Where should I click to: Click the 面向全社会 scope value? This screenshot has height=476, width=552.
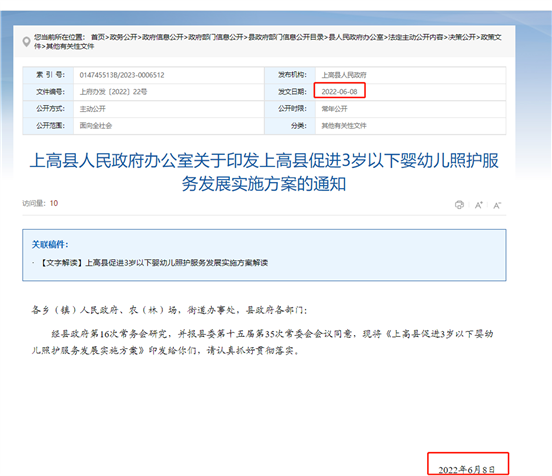96,126
